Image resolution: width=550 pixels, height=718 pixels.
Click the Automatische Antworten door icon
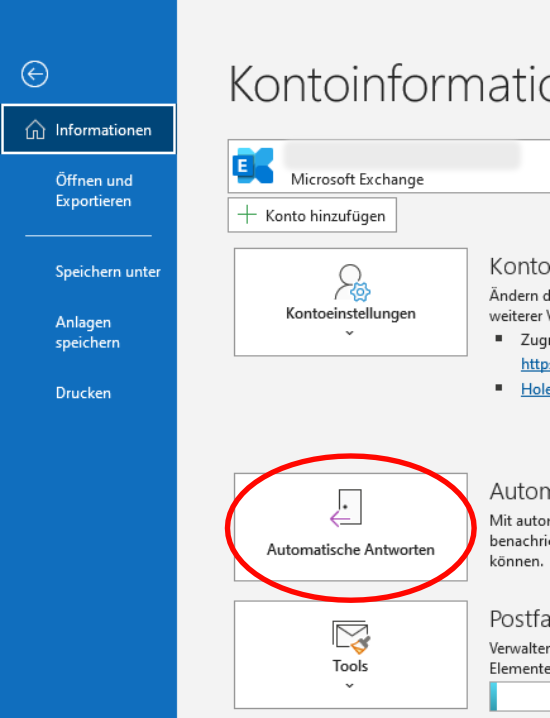(346, 508)
